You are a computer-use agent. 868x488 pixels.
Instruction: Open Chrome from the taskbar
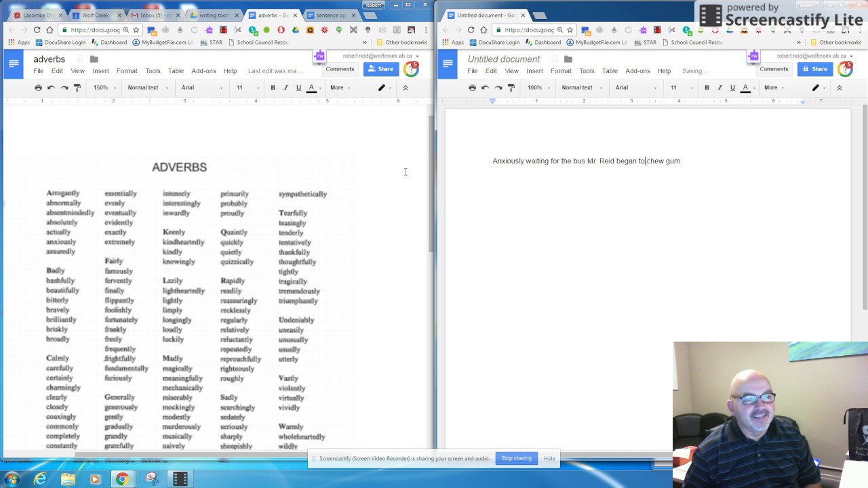[122, 479]
